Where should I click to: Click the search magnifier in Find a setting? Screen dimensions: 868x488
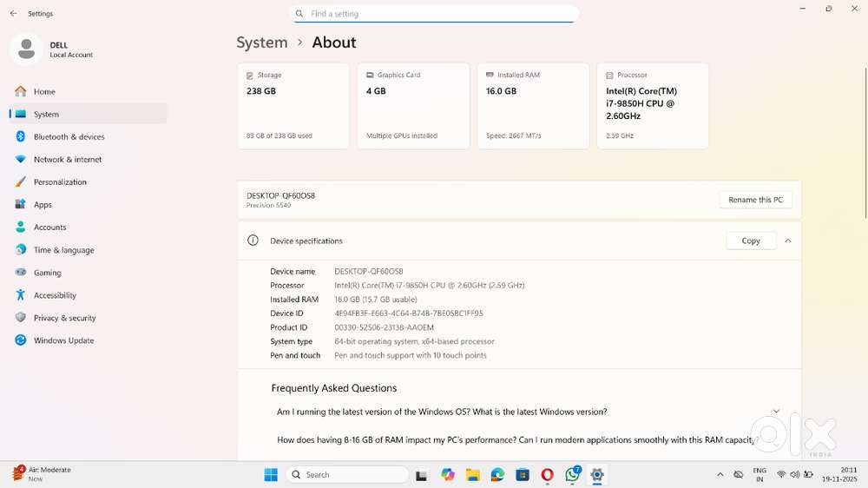pos(299,13)
